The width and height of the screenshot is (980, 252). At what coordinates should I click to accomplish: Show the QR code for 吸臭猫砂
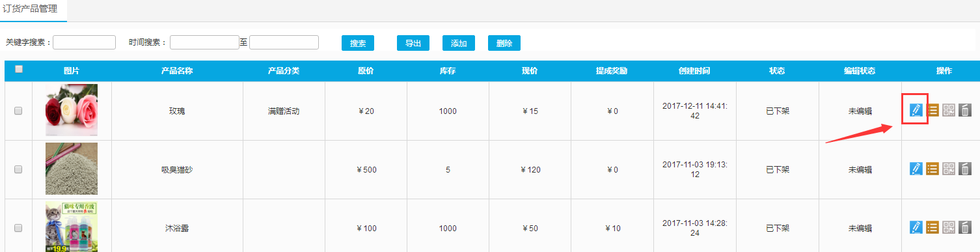coord(949,169)
